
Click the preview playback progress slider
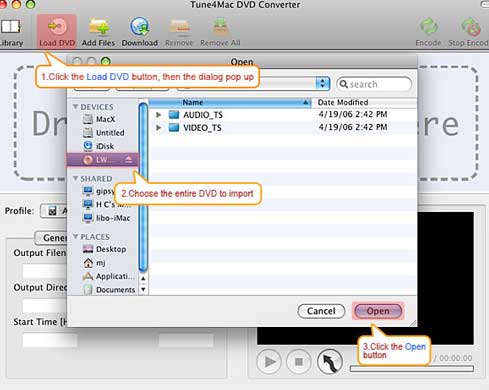point(412,369)
